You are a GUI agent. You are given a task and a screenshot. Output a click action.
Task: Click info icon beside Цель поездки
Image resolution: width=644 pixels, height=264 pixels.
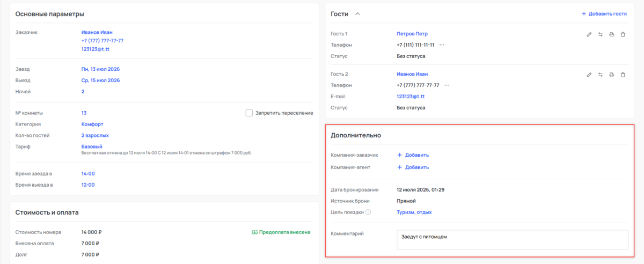pyautogui.click(x=368, y=212)
